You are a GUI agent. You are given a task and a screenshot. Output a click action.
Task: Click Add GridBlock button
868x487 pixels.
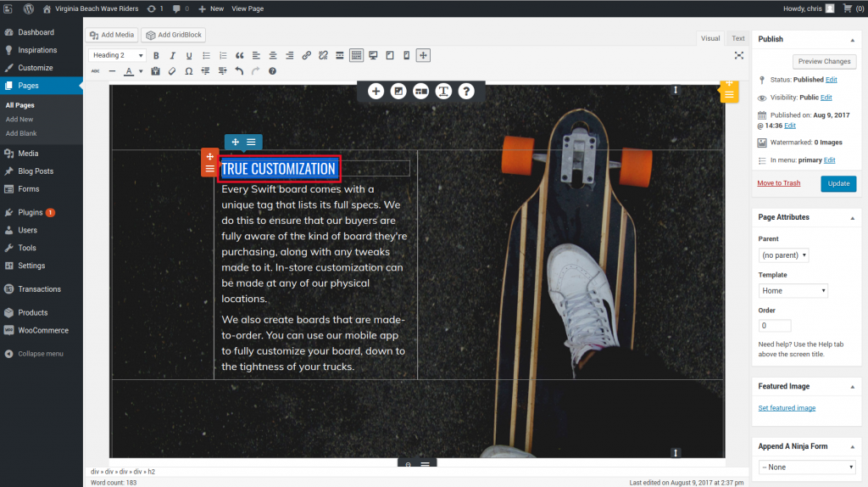[174, 36]
